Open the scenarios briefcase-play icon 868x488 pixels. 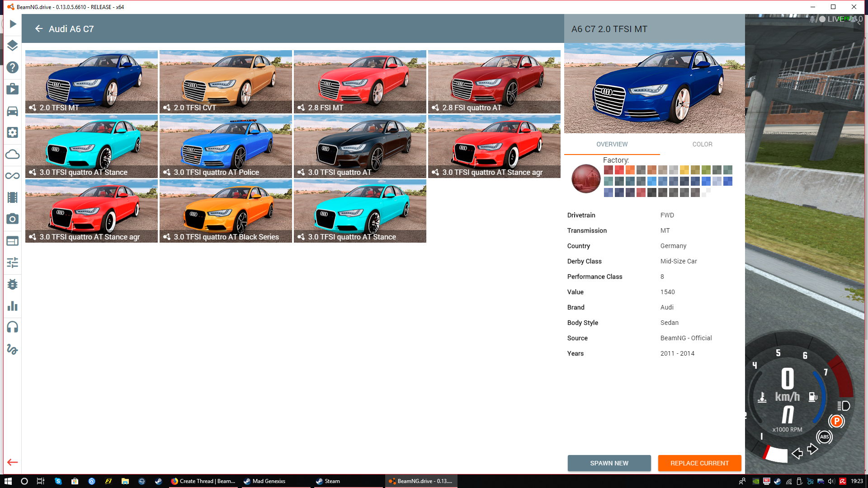click(x=13, y=89)
